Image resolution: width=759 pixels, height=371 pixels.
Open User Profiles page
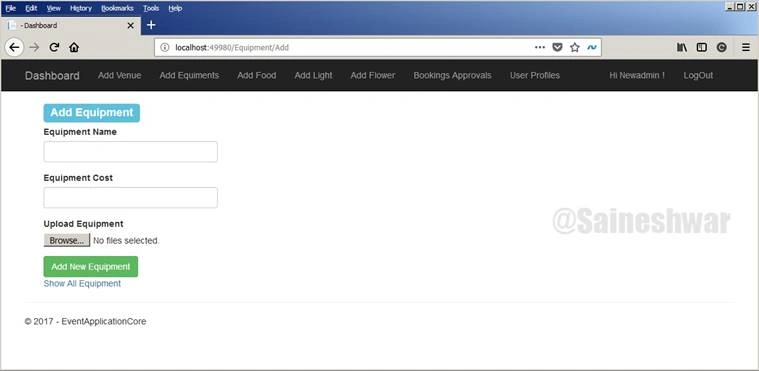[x=535, y=76]
